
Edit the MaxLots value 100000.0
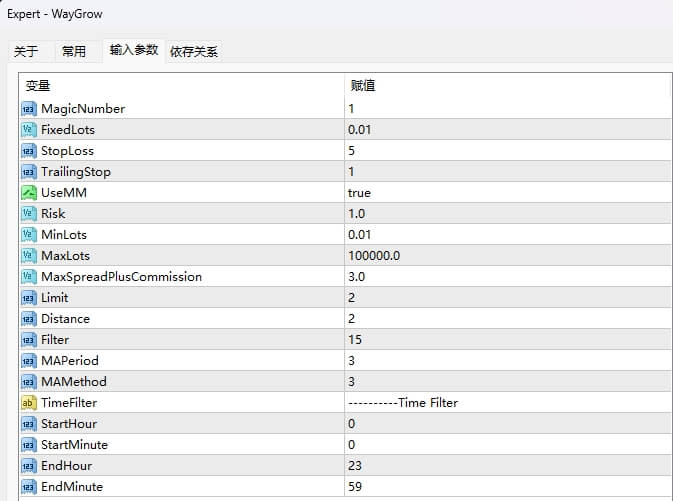(374, 255)
